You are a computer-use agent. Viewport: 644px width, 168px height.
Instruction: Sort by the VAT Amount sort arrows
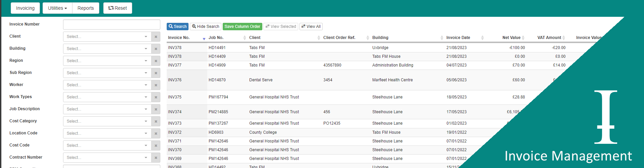click(563, 38)
